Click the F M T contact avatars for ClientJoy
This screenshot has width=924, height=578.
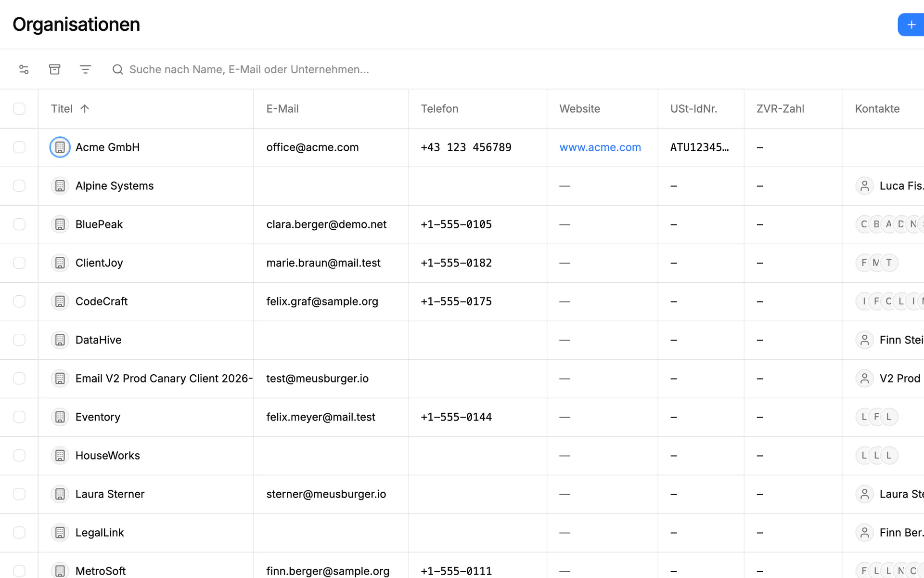877,263
